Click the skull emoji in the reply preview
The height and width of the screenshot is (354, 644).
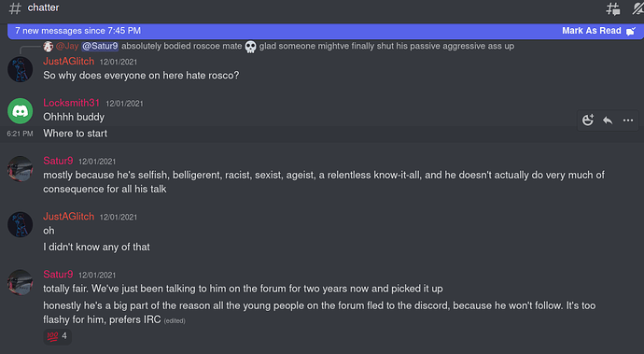click(250, 47)
